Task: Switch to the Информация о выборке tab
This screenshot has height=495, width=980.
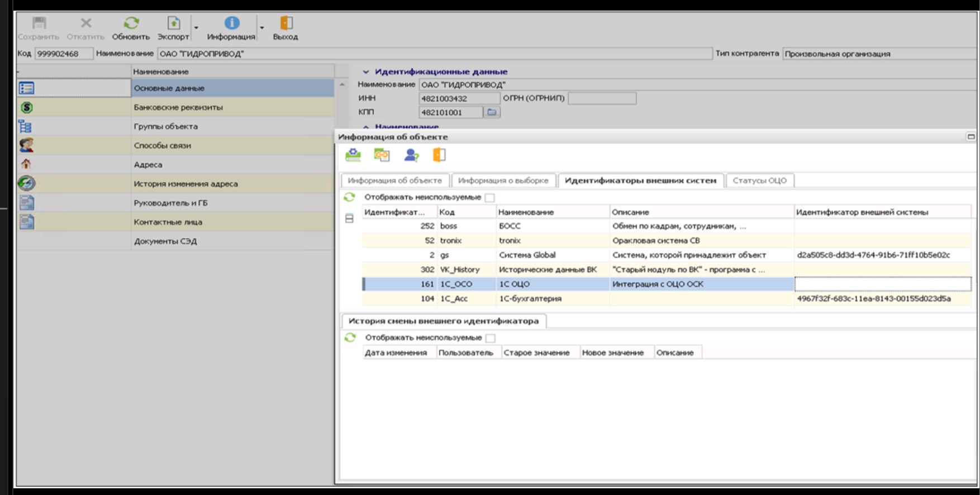Action: [x=503, y=180]
